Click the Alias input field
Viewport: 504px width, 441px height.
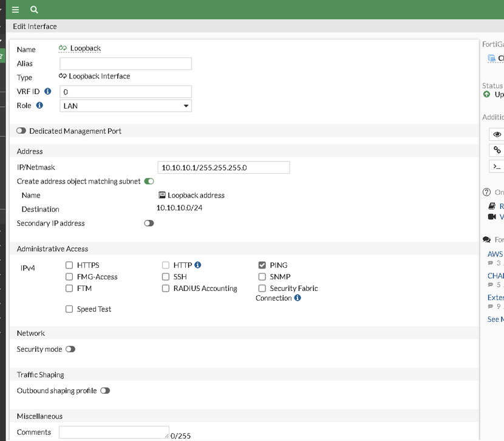click(126, 64)
